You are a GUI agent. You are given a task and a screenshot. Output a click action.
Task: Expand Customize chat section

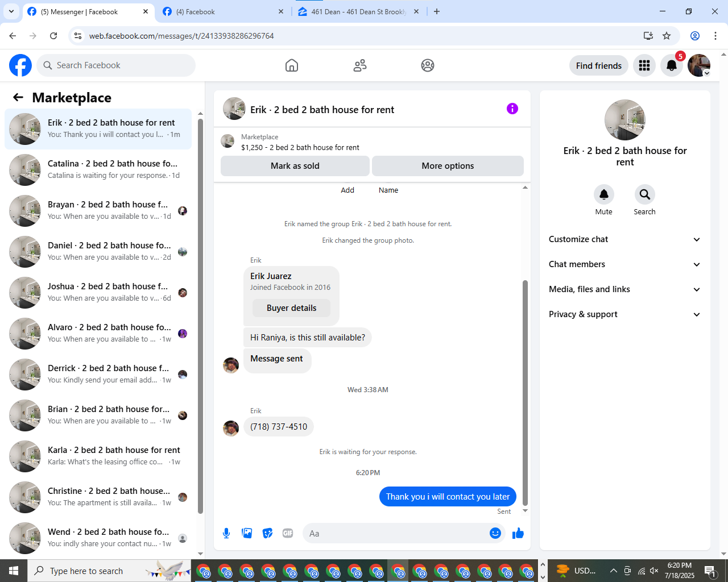(624, 239)
